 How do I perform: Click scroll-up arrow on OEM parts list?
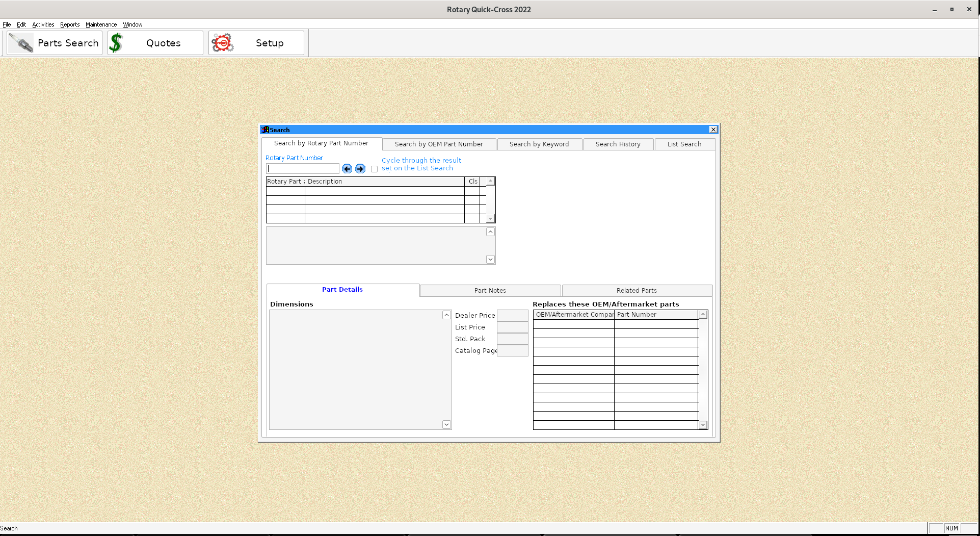(x=703, y=314)
